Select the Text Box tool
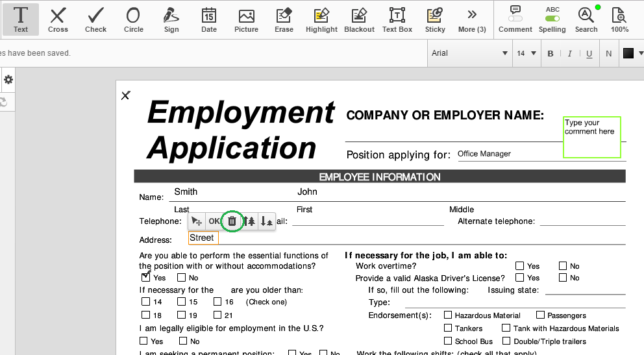The width and height of the screenshot is (644, 355). (x=397, y=19)
